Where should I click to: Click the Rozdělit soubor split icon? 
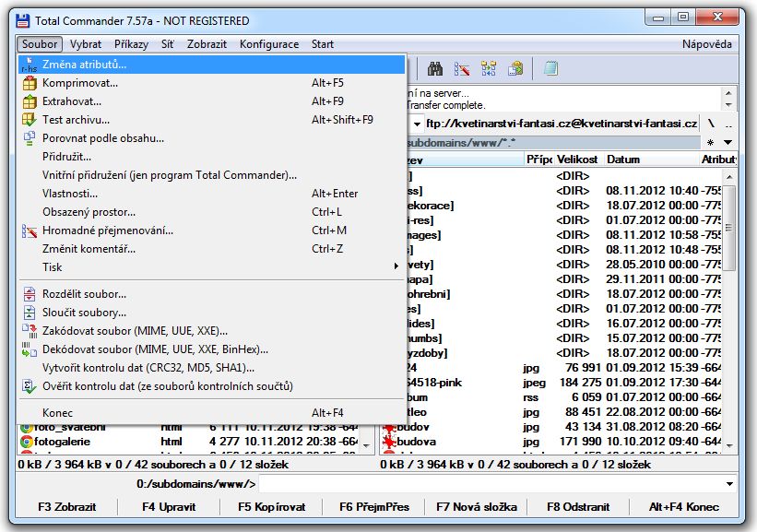[x=29, y=294]
